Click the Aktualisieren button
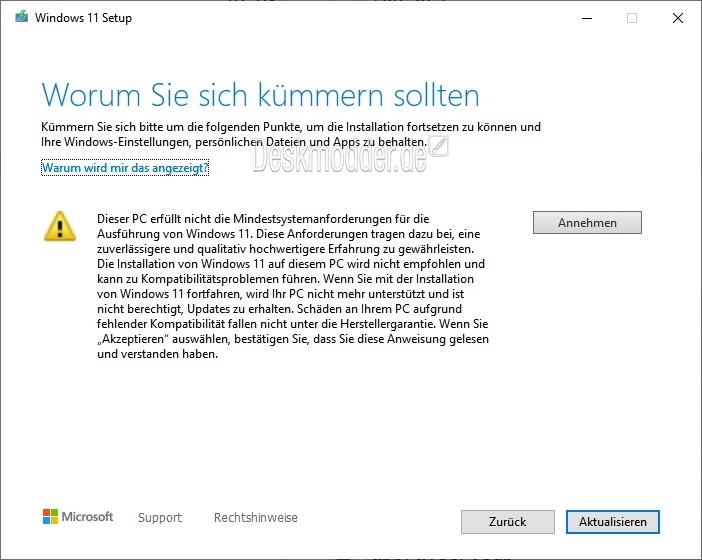 pos(612,522)
